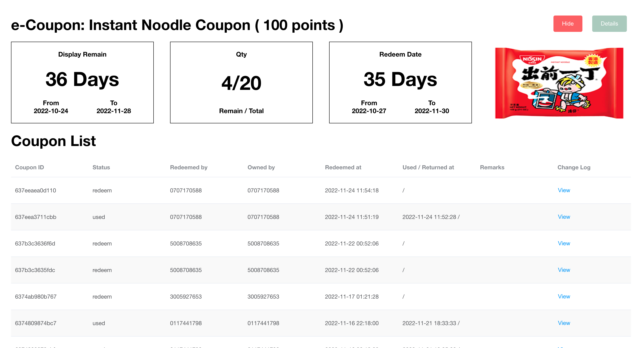
Task: Click the Used / Returned at header
Action: click(428, 167)
